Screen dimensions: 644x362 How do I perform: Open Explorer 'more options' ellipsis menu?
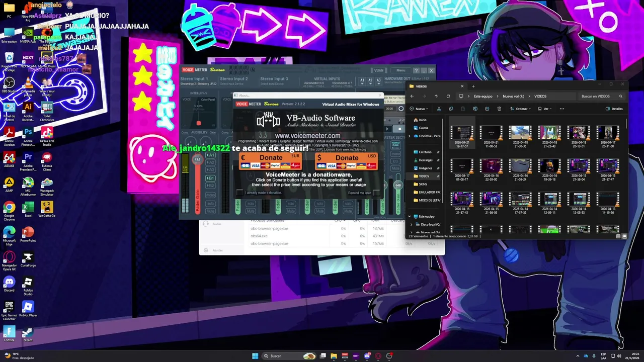tap(562, 109)
